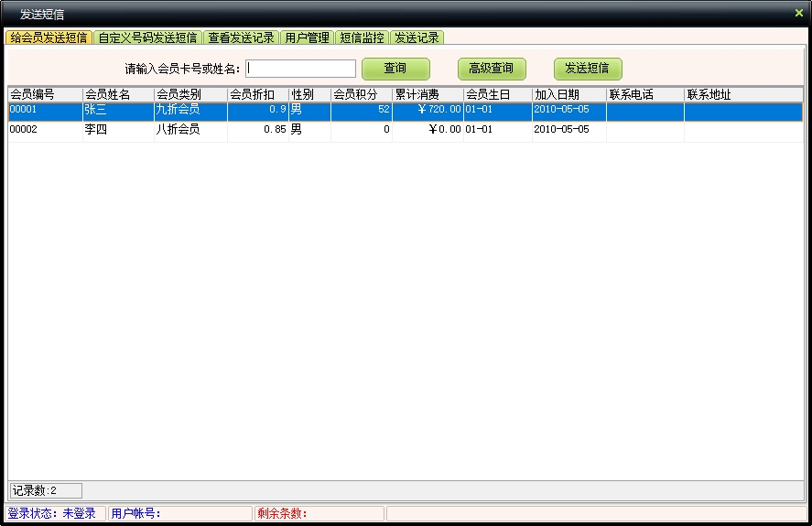Sort by the 会员编号 column header
The height and width of the screenshot is (526, 812).
click(45, 94)
